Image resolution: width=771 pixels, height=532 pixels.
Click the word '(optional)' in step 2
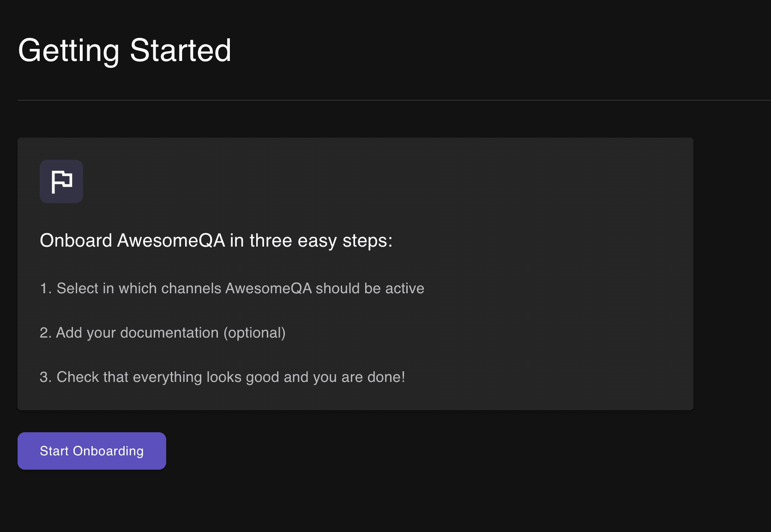click(x=254, y=333)
